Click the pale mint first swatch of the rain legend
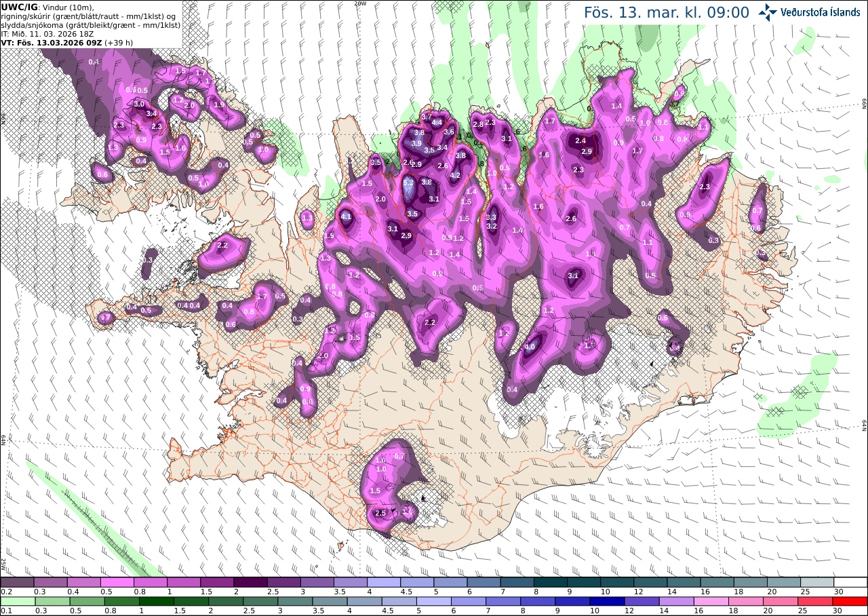The image size is (868, 616). [17, 601]
